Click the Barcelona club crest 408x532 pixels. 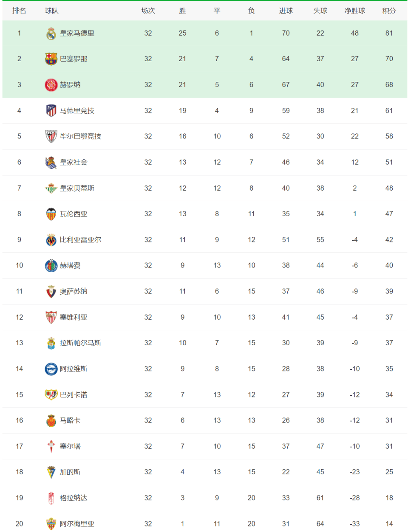tap(51, 59)
